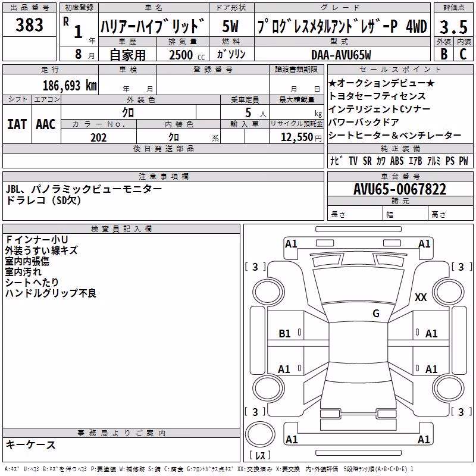Select lot number 383
Image resolution: width=476 pixels, height=476 pixels.
(29, 24)
